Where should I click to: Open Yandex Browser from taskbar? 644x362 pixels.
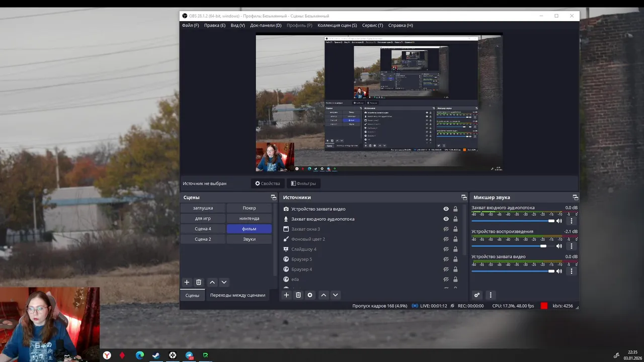[107, 355]
